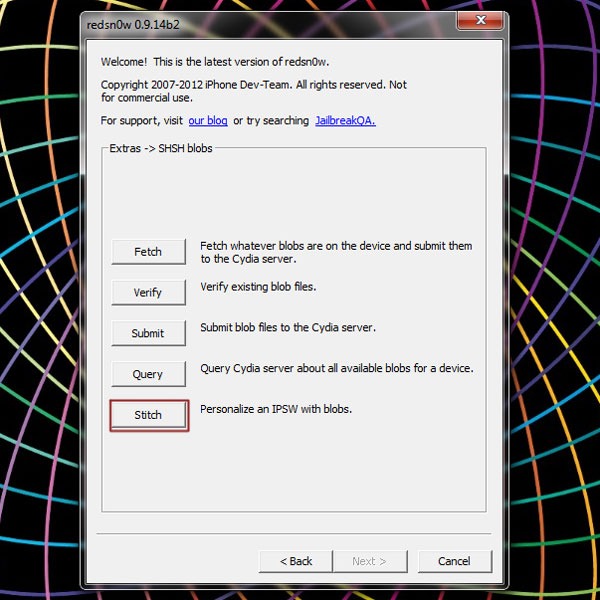Open the 'our blog' support link

pos(208,121)
